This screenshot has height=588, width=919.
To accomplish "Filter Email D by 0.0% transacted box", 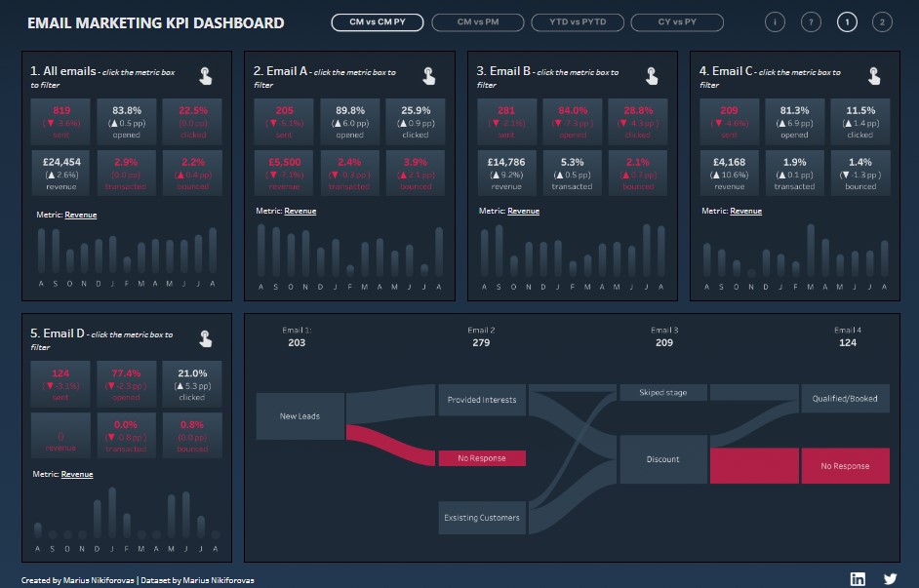I will click(127, 436).
